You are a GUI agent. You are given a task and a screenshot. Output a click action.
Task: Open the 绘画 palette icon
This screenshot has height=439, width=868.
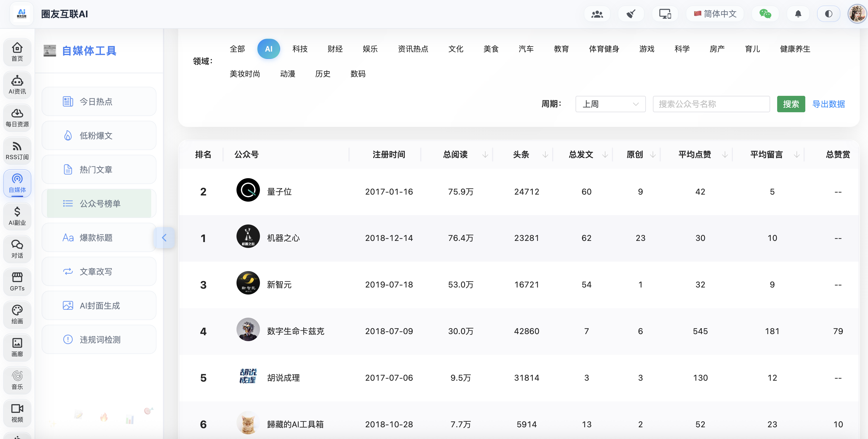pos(17,315)
